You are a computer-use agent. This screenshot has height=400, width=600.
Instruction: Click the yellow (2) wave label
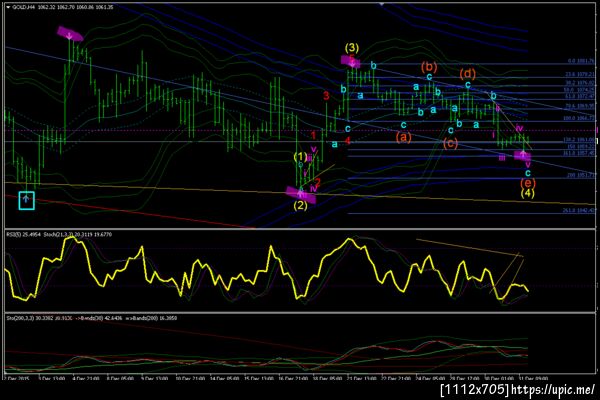pos(300,206)
